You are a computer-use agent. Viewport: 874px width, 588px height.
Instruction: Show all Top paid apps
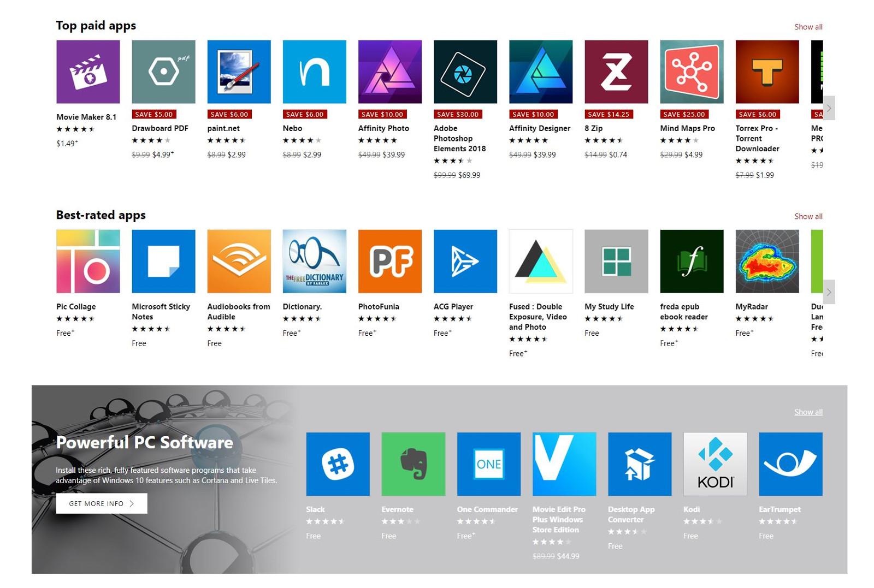coord(808,27)
